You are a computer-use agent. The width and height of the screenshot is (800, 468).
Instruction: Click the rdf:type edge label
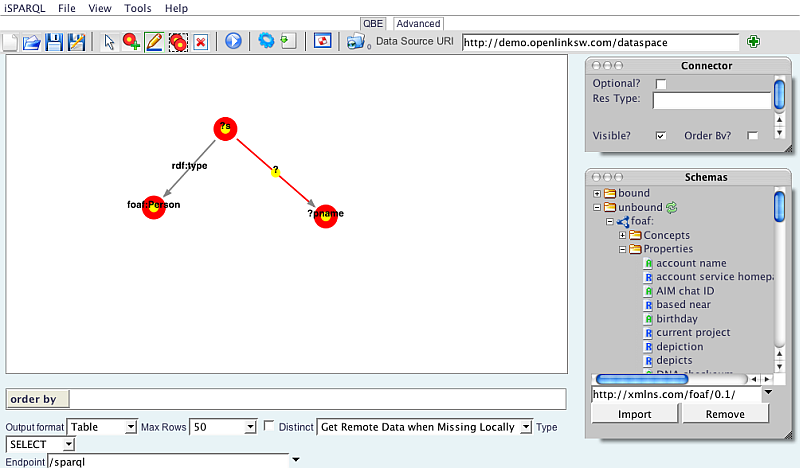tap(189, 165)
